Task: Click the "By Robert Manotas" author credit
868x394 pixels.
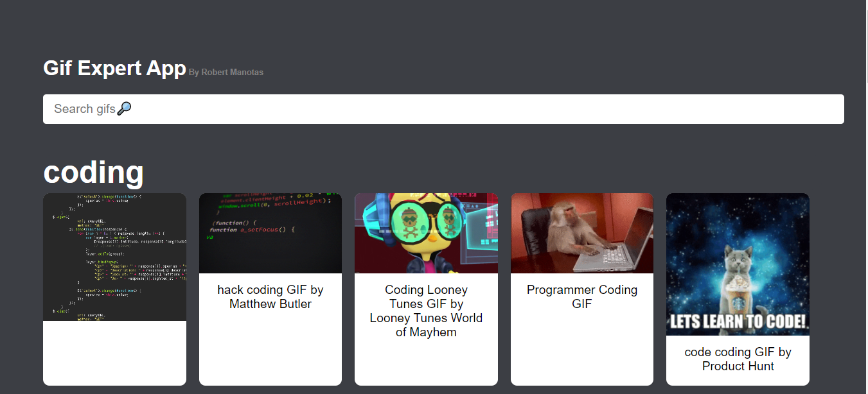Action: pos(226,72)
